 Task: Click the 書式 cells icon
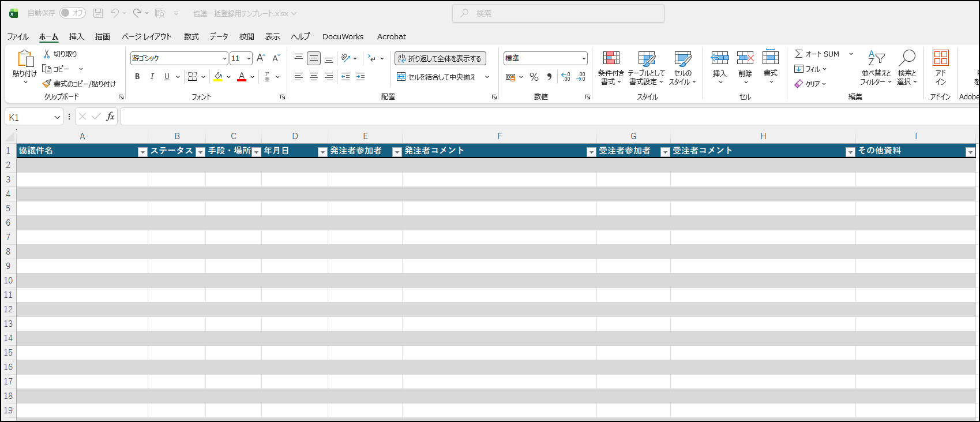(x=771, y=57)
